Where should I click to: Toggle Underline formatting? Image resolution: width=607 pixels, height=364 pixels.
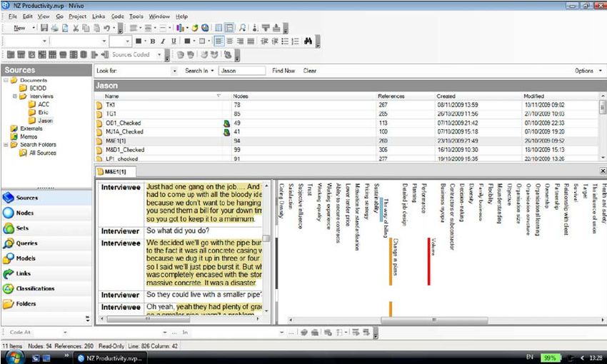point(174,41)
